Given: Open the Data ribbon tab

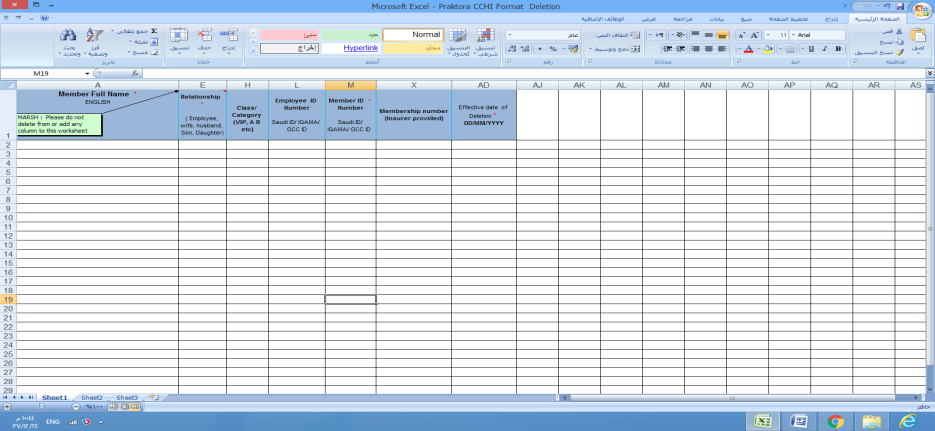Looking at the screenshot, I should coord(719,18).
